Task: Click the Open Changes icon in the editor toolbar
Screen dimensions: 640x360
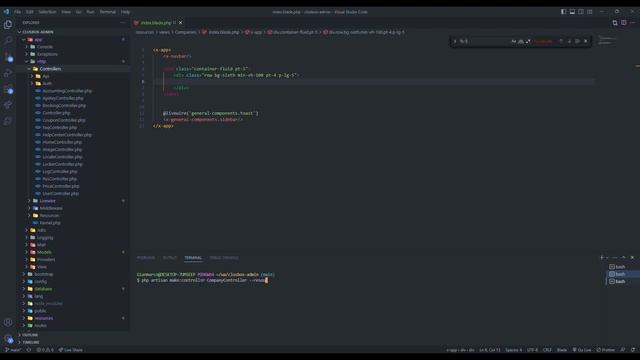Action: point(615,23)
